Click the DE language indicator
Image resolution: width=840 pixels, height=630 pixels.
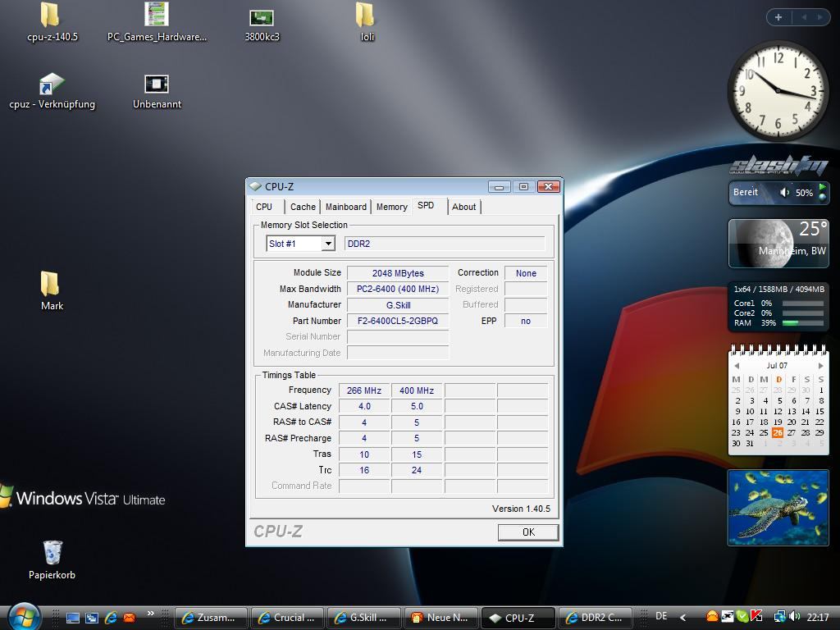coord(662,617)
